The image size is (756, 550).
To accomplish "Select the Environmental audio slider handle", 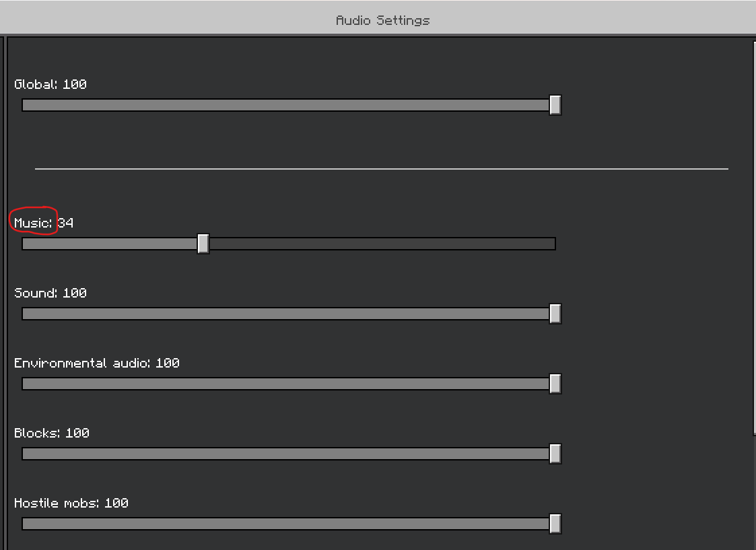I will point(555,384).
